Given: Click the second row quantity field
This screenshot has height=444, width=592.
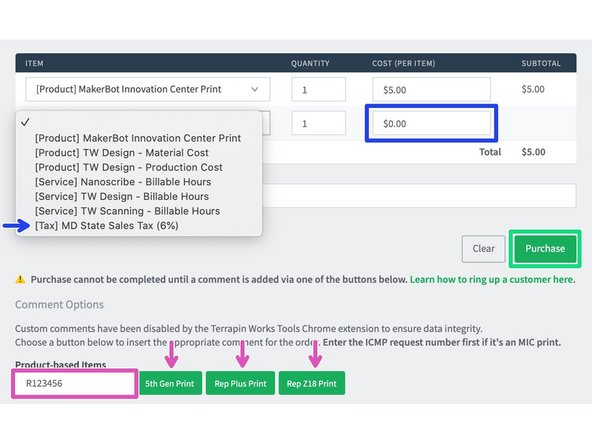Looking at the screenshot, I should 318,123.
